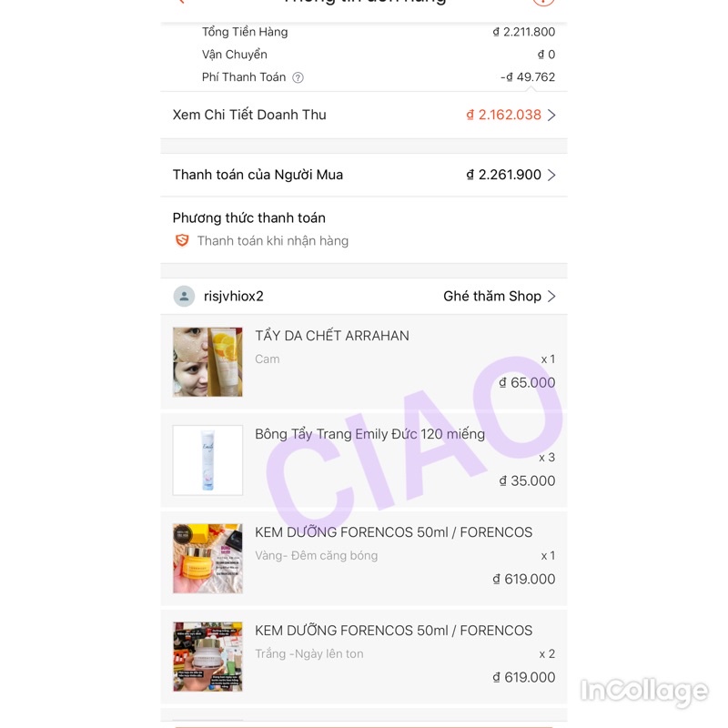Tap the risjvhiox2 user avatar icon
The height and width of the screenshot is (728, 728).
(184, 297)
